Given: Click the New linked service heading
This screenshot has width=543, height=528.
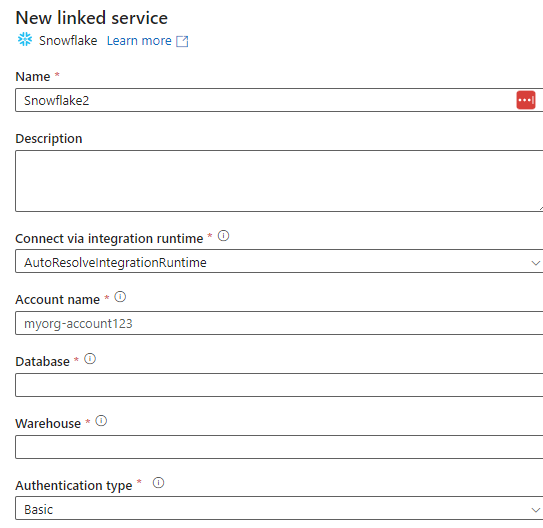Looking at the screenshot, I should pyautogui.click(x=92, y=18).
